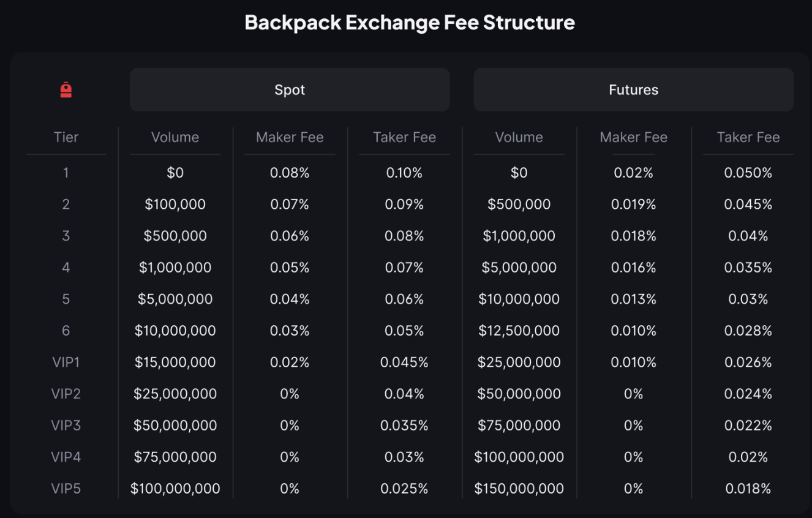Click the Futures Maker Fee header
812x518 pixels.
click(633, 137)
